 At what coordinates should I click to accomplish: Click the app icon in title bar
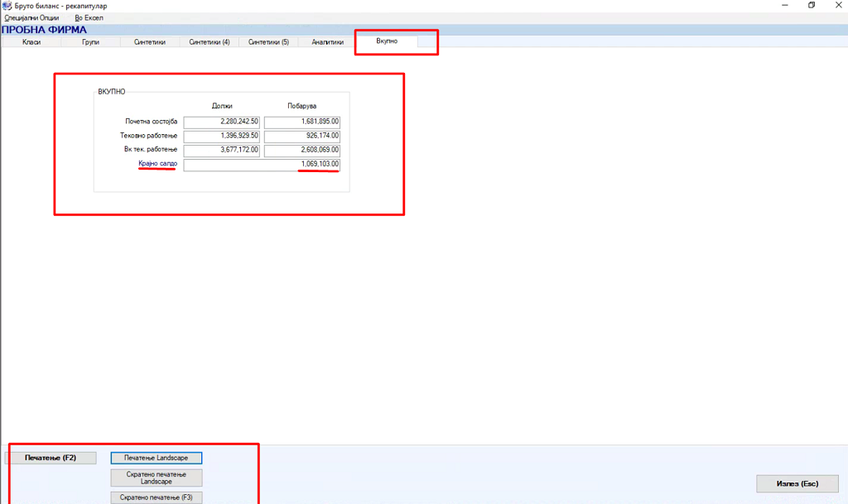pos(7,6)
